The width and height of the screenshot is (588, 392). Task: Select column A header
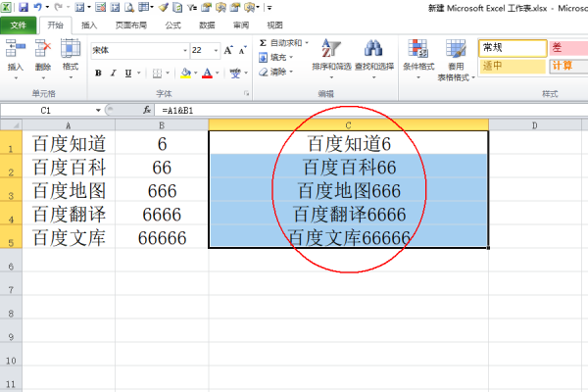(x=69, y=125)
